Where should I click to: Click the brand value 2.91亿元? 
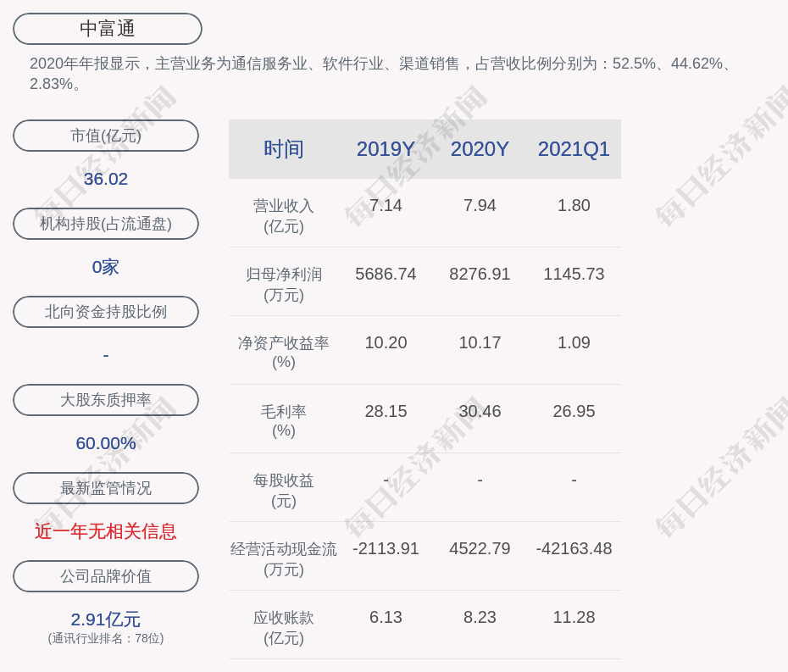point(106,619)
